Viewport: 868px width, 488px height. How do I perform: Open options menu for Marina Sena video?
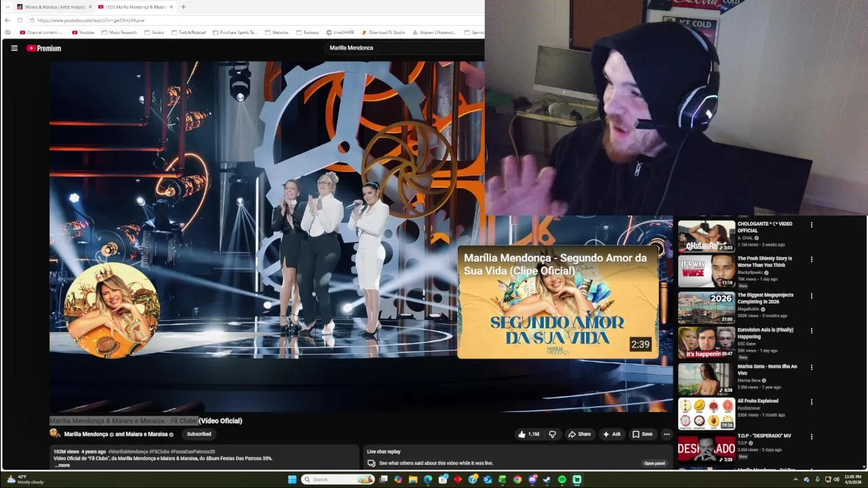click(x=811, y=367)
